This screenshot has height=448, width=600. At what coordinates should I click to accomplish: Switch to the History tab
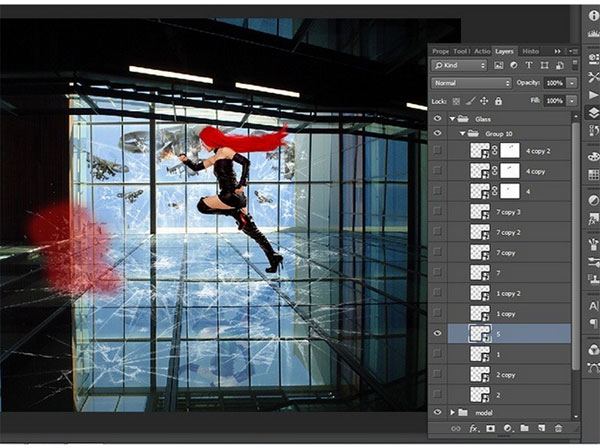tap(531, 51)
